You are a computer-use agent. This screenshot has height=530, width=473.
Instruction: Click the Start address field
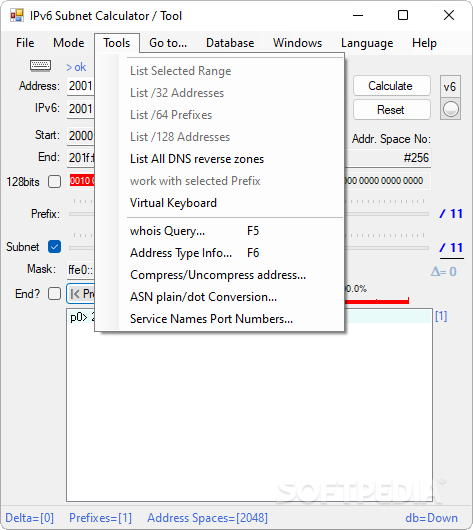click(81, 136)
